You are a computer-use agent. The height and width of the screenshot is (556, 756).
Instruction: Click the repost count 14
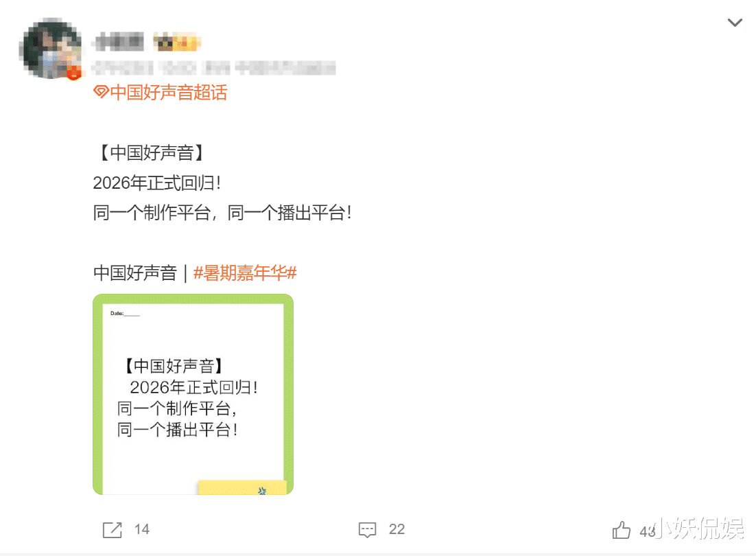pos(142,529)
